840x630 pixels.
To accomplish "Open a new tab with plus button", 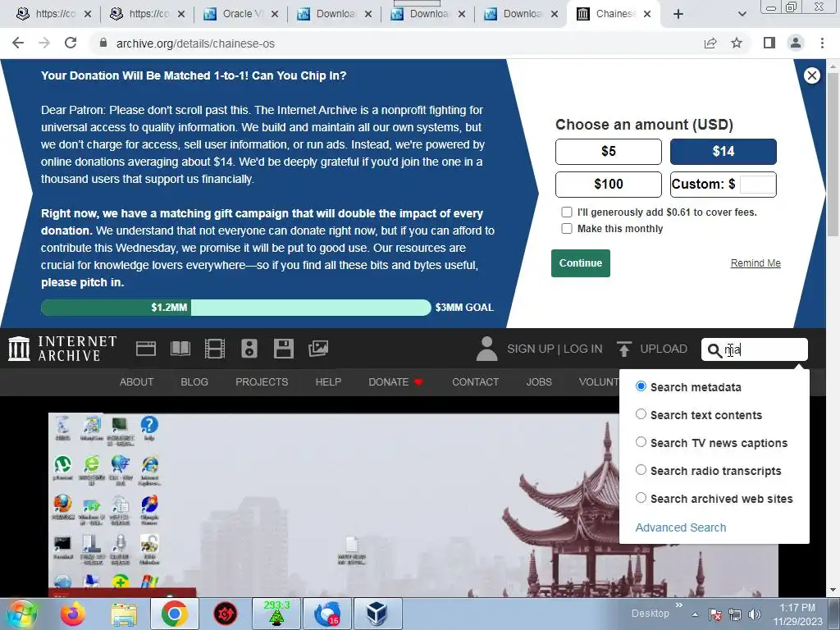I will click(x=678, y=14).
